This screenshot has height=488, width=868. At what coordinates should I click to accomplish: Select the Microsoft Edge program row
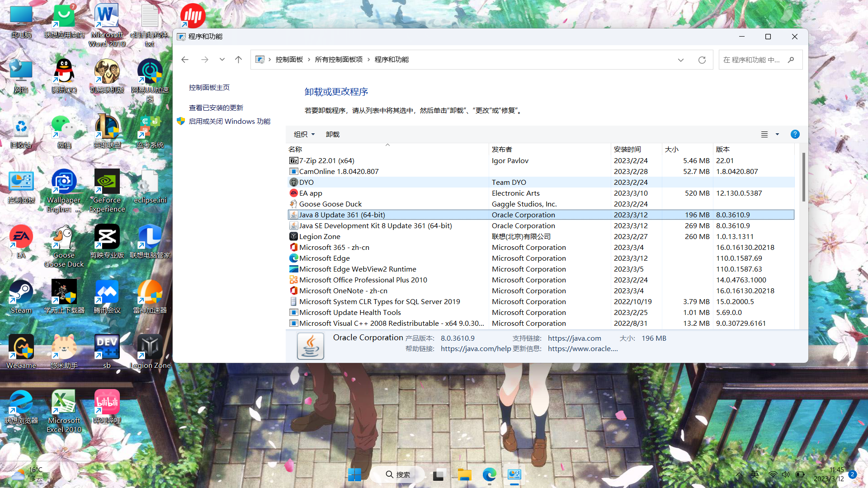324,258
